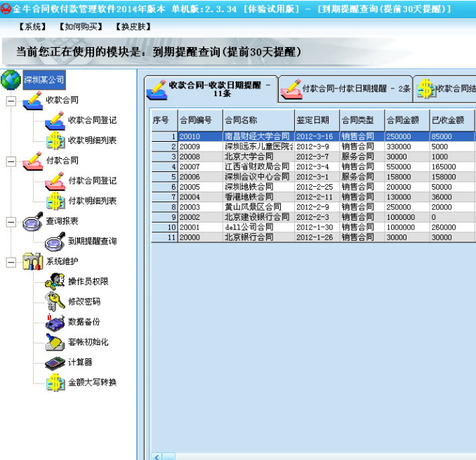Open 收款明细列表 in the tree
Screen dimensions: 476x460
coord(92,140)
